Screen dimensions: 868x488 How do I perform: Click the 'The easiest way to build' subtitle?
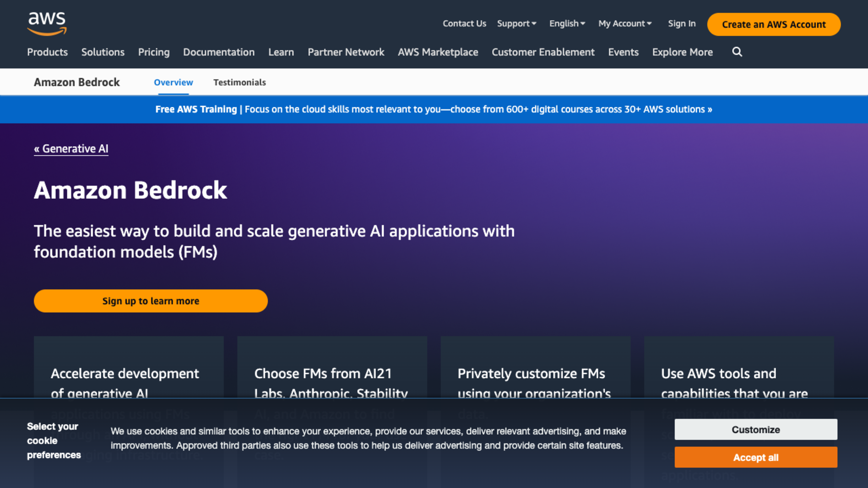274,242
